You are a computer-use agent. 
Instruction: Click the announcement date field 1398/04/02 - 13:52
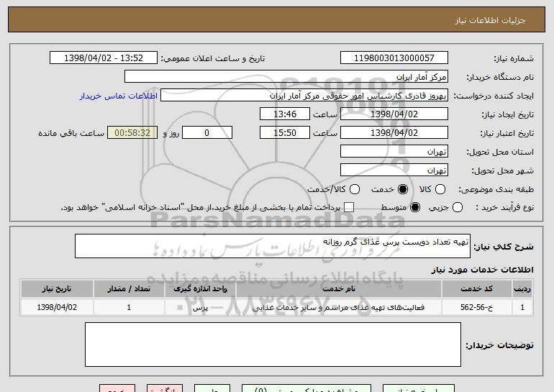point(104,58)
